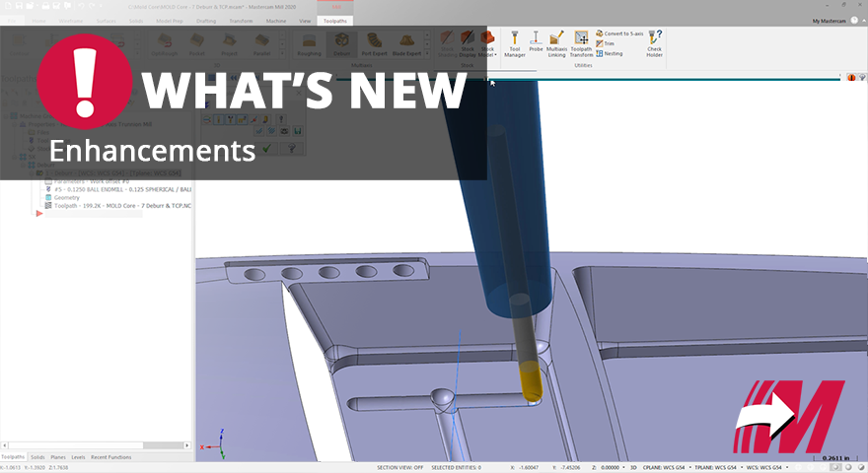Screen dimensions: 868x473
Task: Click the #5 ball endmill tool icon in tree
Action: pyautogui.click(x=48, y=189)
